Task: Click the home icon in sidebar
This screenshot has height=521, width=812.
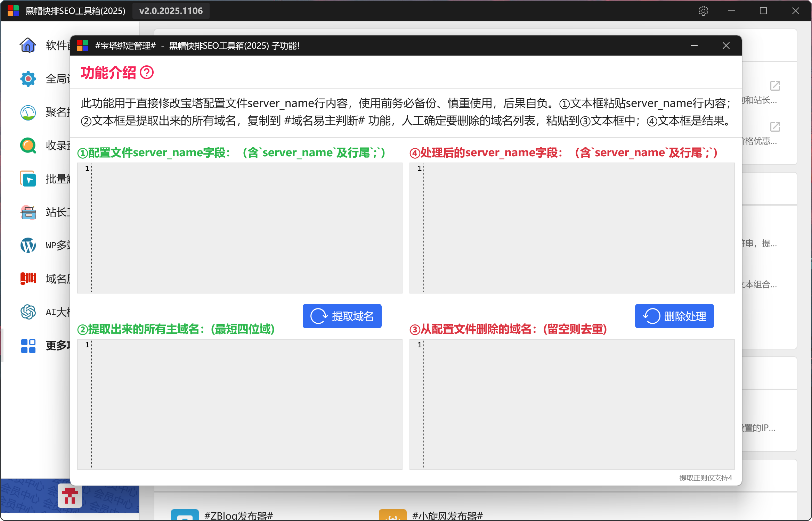Action: click(x=28, y=45)
